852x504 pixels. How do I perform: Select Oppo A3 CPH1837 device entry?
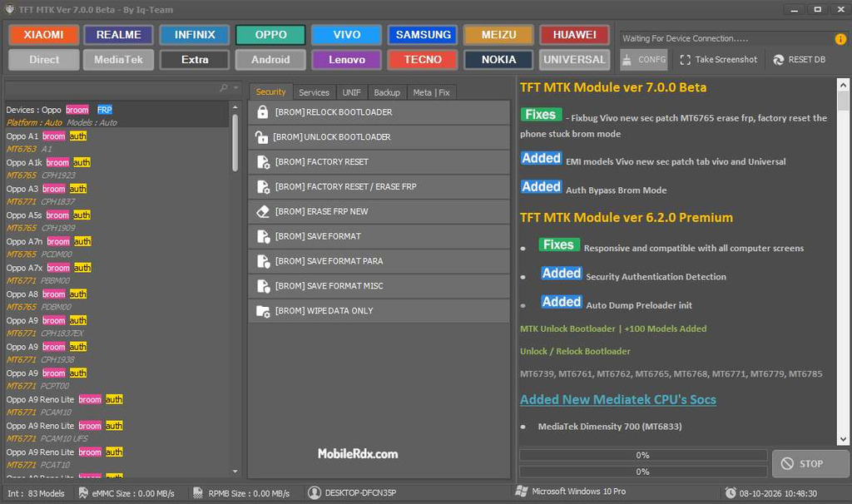click(x=116, y=195)
